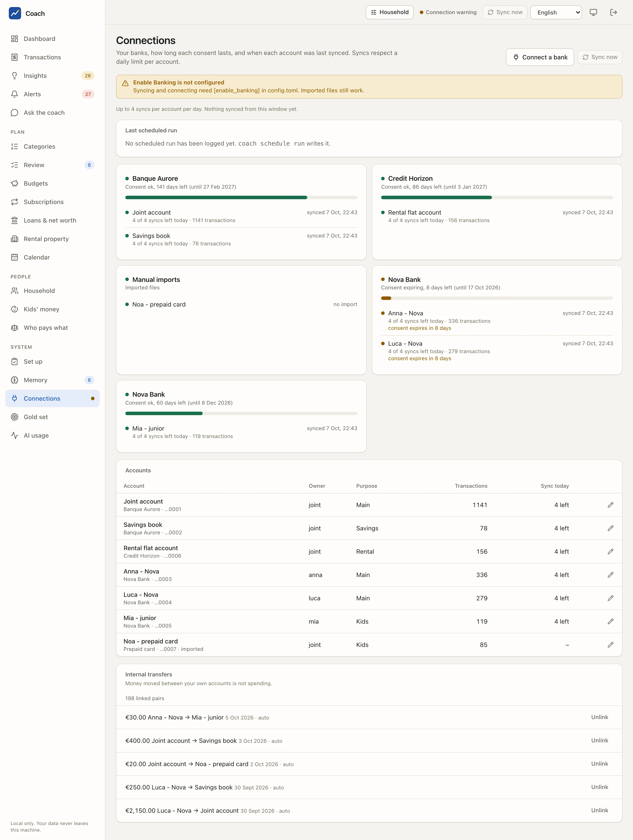The image size is (633, 840).
Task: Unlink the €2,150.00 Luca - Nova transfer
Action: [599, 810]
